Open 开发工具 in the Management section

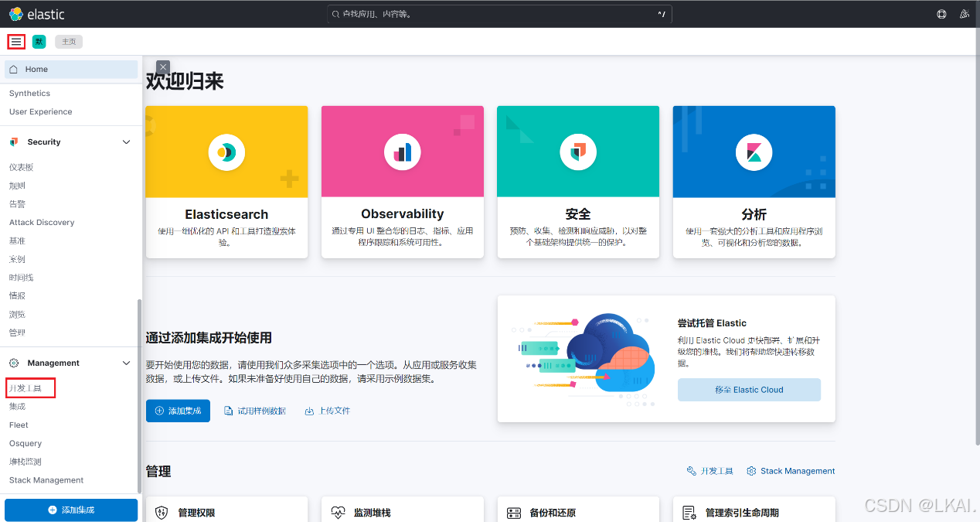tap(25, 388)
